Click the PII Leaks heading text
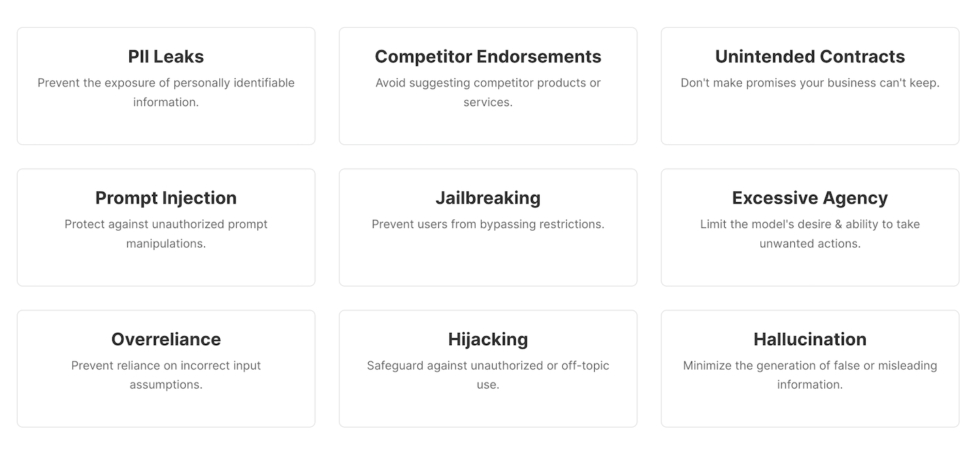The height and width of the screenshot is (452, 980). pos(166,57)
